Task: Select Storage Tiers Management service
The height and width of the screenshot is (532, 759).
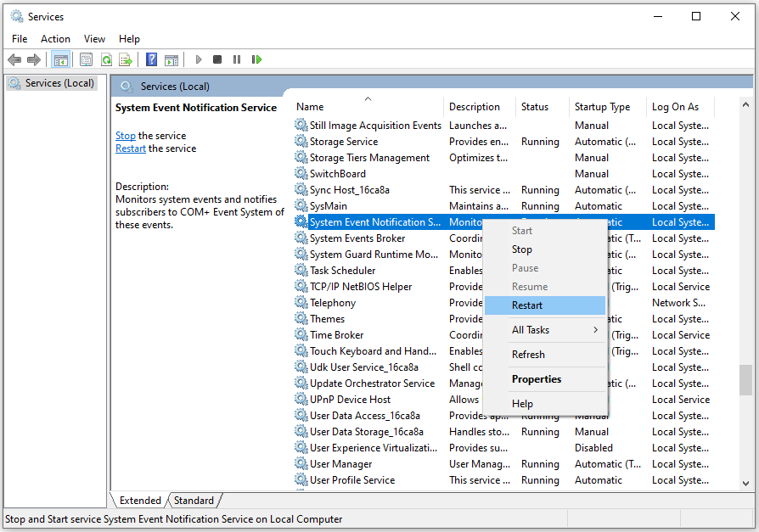Action: (x=503, y=158)
